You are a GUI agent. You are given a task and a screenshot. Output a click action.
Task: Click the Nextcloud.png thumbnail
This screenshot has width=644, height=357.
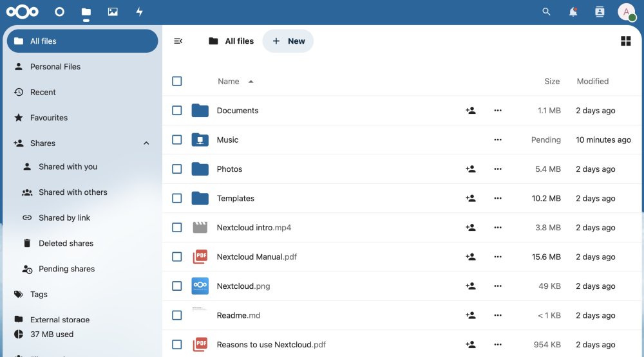200,286
